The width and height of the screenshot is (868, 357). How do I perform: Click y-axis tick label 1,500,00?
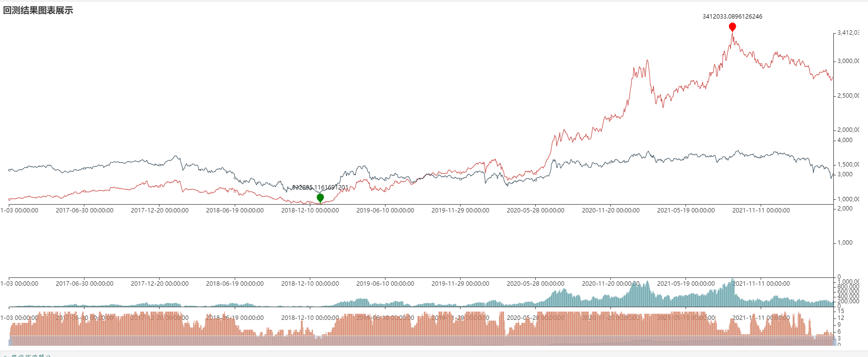pyautogui.click(x=848, y=165)
